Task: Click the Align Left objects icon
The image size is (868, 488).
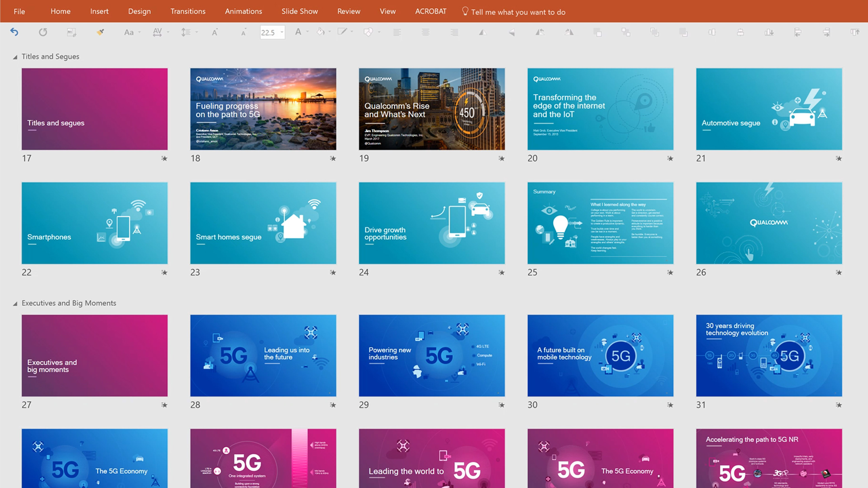Action: [797, 32]
